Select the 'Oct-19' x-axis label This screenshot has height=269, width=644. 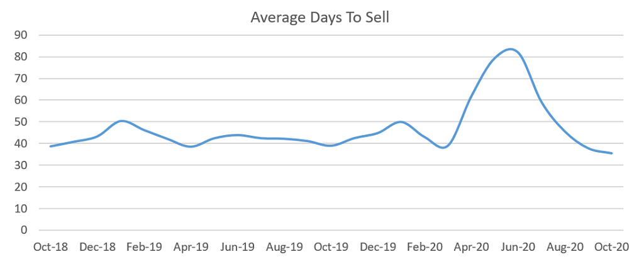point(331,248)
